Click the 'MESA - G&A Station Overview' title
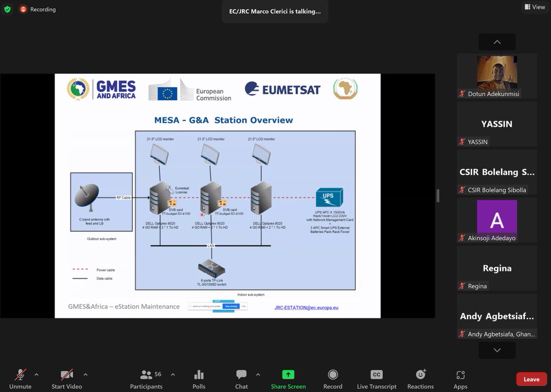Image resolution: width=551 pixels, height=392 pixels. [x=224, y=120]
